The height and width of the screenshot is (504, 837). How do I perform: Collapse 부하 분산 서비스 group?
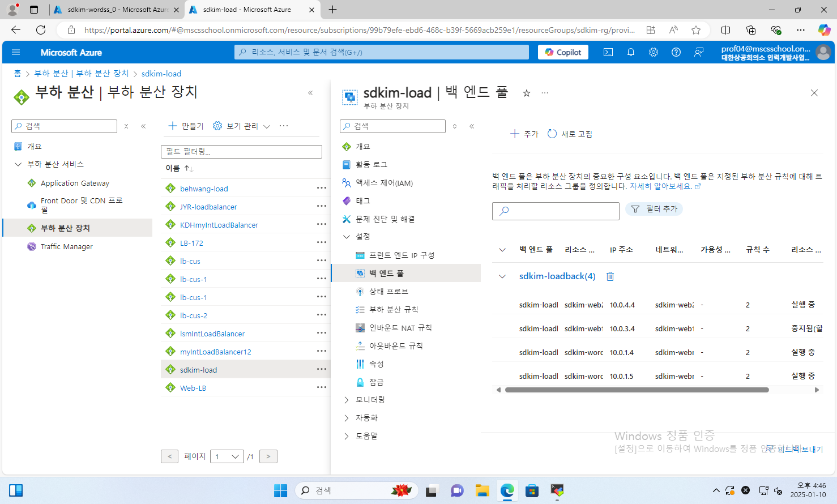coord(18,164)
